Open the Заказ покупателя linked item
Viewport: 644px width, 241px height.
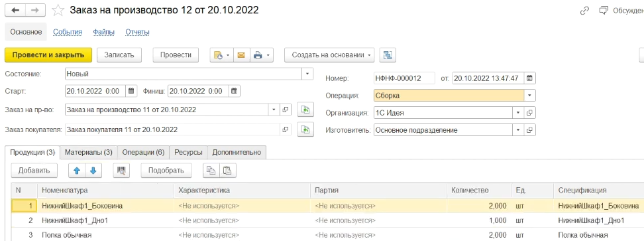(286, 129)
